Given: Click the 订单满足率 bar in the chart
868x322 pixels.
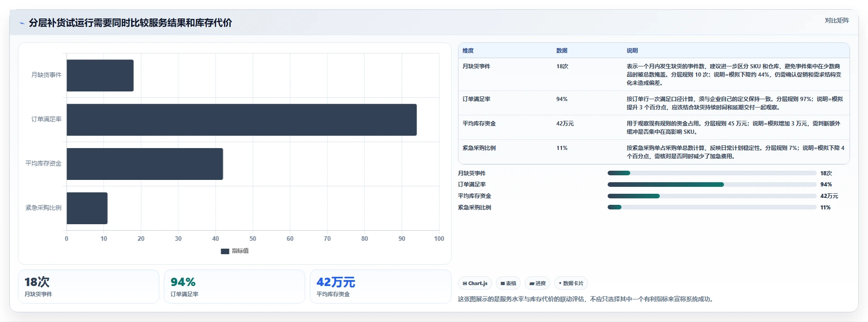Looking at the screenshot, I should click(x=241, y=119).
